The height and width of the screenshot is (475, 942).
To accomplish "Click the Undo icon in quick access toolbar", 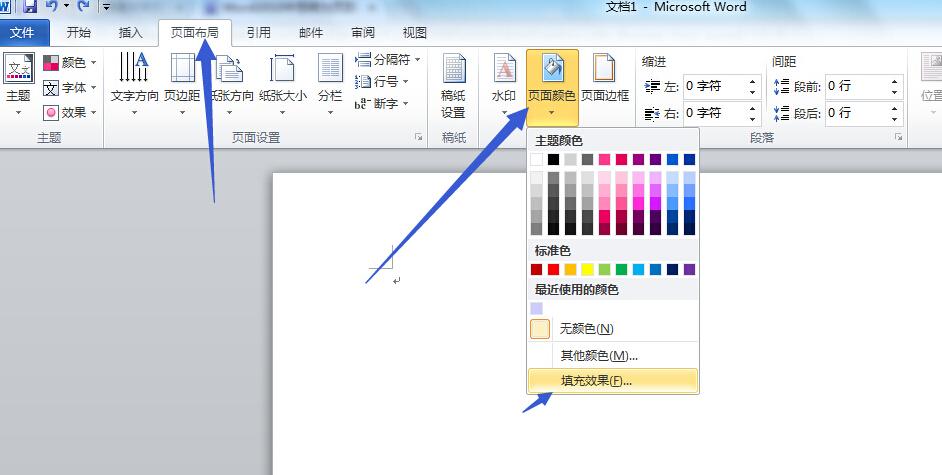I will tap(52, 7).
